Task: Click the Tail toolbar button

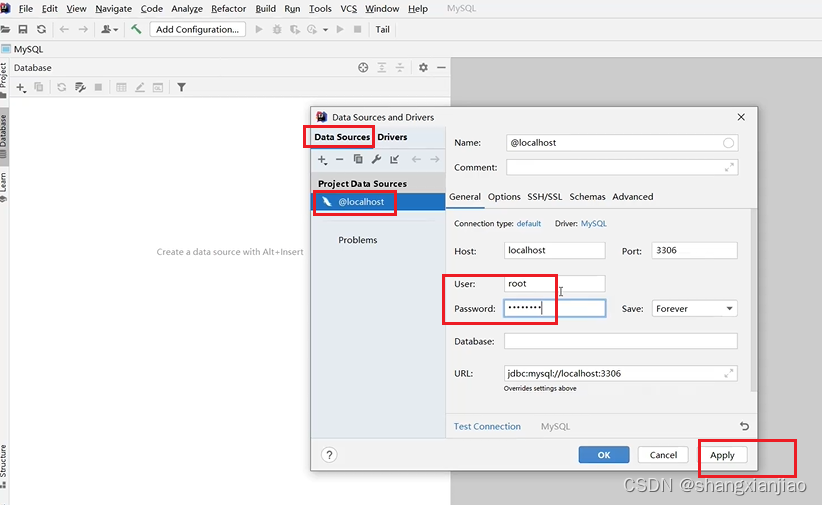Action: (382, 29)
